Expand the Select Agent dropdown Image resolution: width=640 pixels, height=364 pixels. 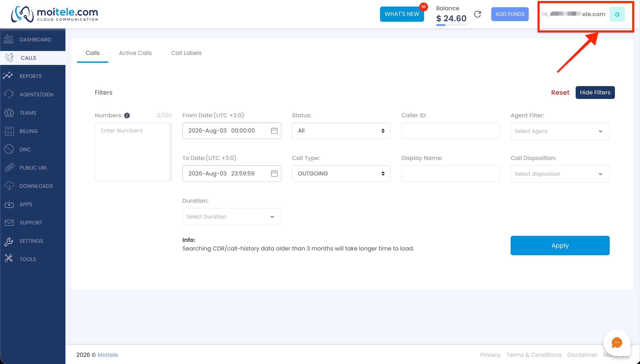pyautogui.click(x=560, y=131)
